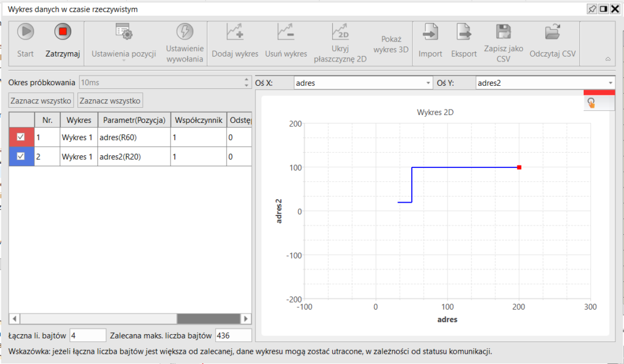Click the Łączna li. bajtów field
The height and width of the screenshot is (364, 624).
point(88,335)
